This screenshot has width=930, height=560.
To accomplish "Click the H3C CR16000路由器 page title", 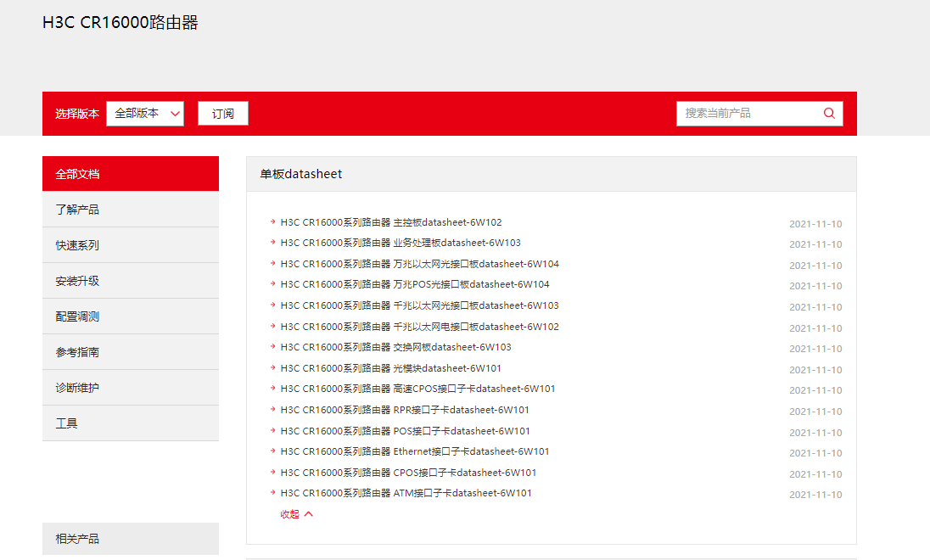I will 120,23.
